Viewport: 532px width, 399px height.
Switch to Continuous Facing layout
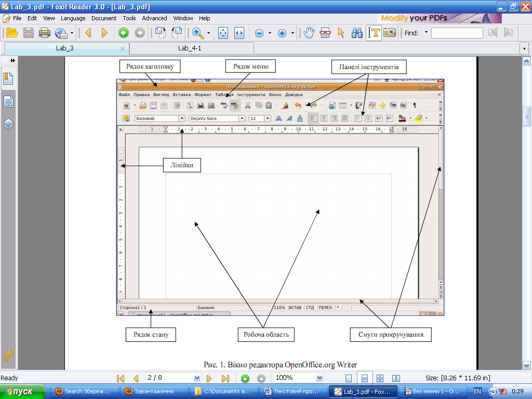point(380,378)
